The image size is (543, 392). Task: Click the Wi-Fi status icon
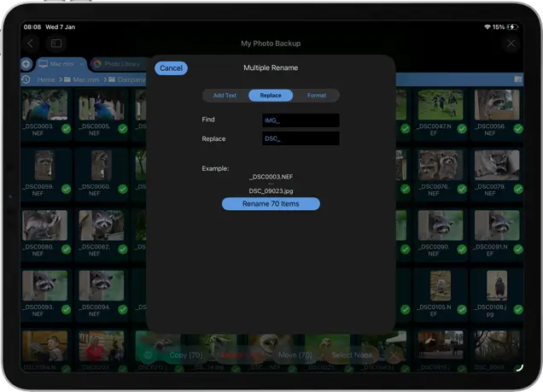(488, 27)
